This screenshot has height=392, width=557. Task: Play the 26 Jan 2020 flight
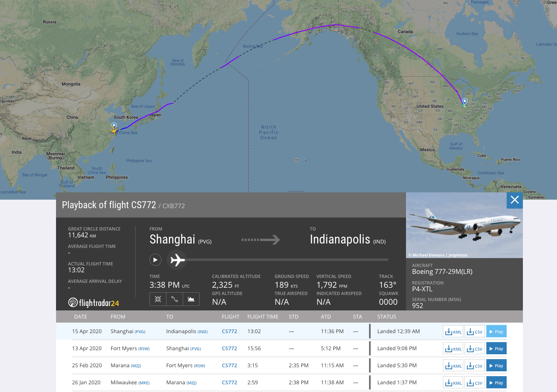(497, 383)
